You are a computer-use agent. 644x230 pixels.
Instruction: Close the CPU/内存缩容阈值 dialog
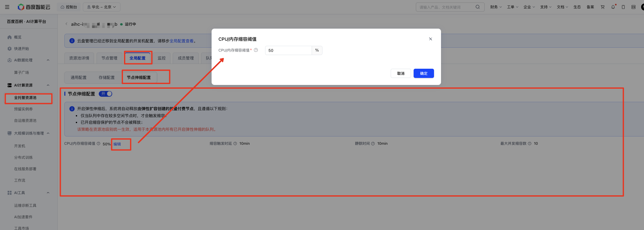pyautogui.click(x=431, y=39)
